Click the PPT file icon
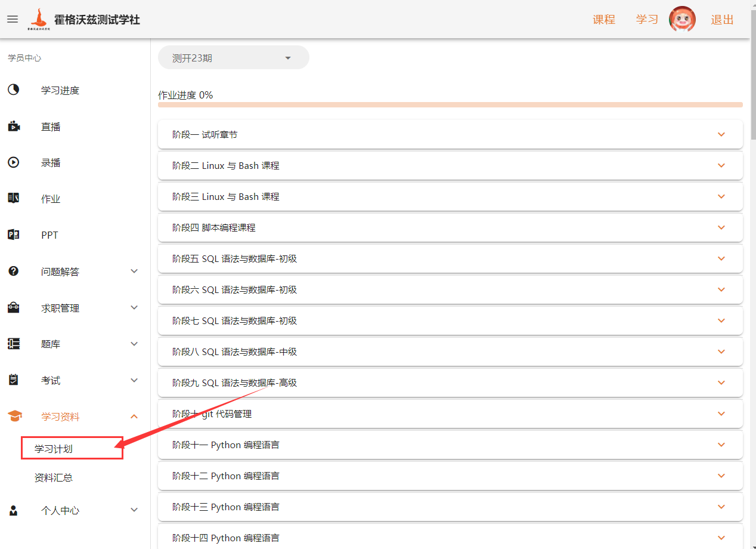Image resolution: width=756 pixels, height=549 pixels. [13, 235]
